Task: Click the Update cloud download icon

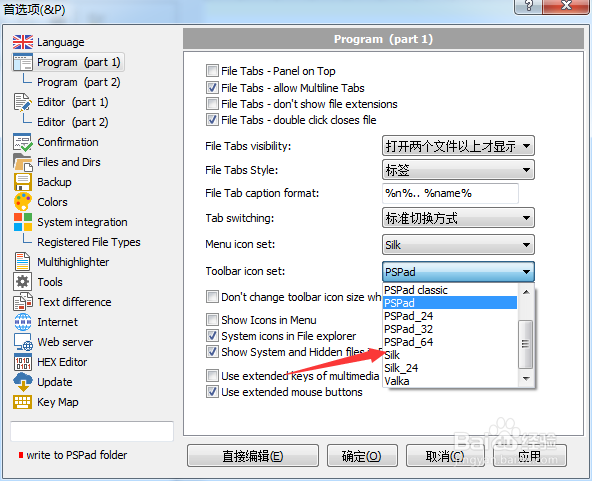Action: coord(23,382)
